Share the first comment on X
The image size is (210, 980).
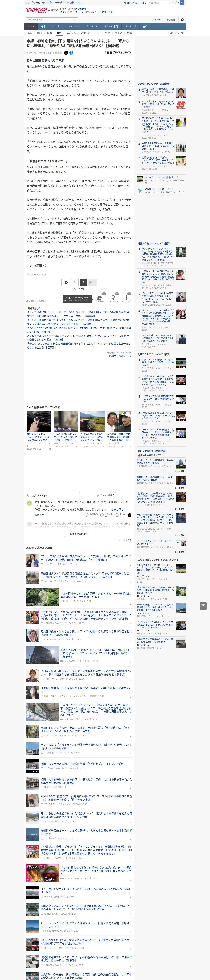pos(130,515)
